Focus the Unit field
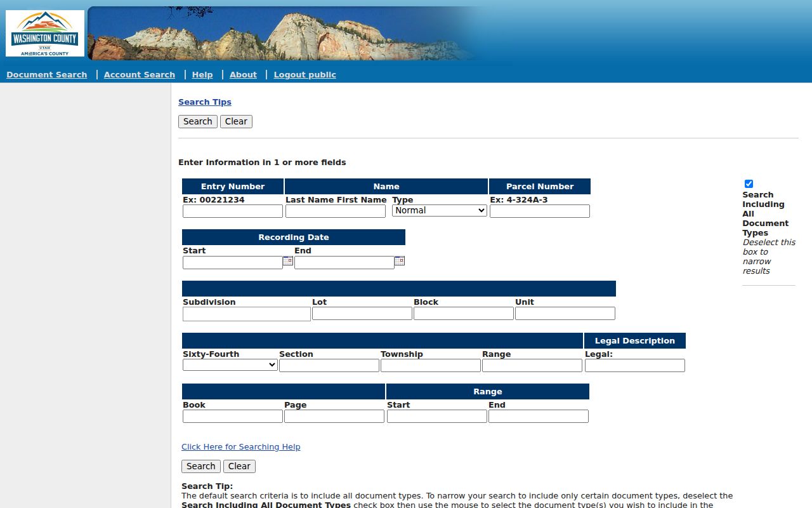 (565, 313)
